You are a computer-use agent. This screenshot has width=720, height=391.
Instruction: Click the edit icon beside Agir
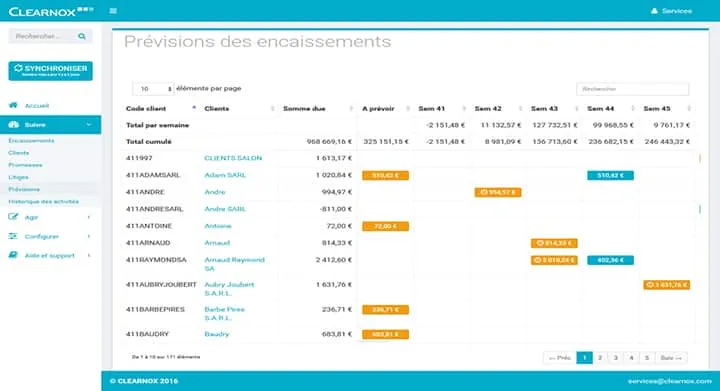[13, 217]
